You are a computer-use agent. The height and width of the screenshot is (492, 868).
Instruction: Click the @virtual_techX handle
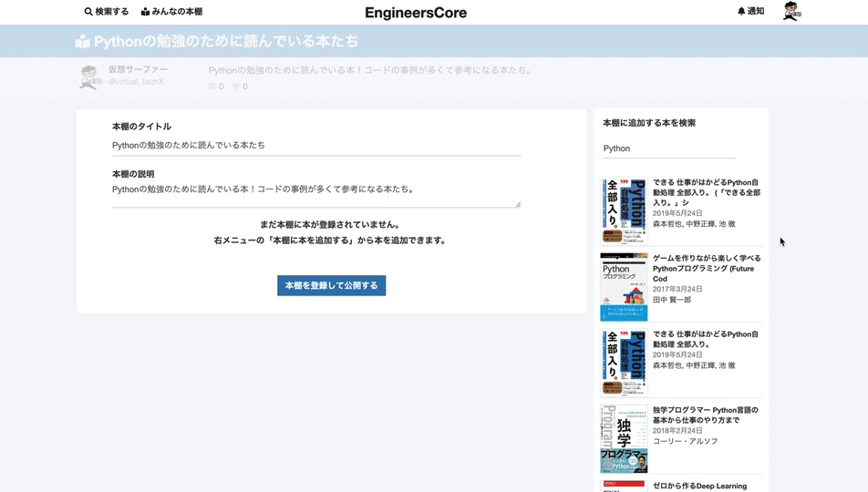[136, 82]
